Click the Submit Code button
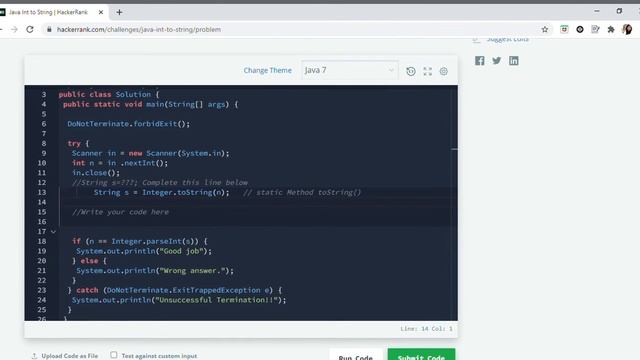The height and width of the screenshot is (360, 640). [x=421, y=354]
